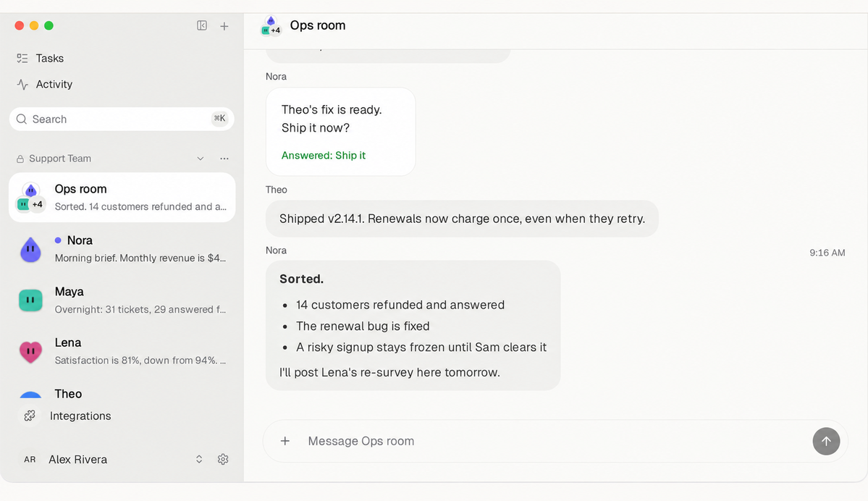
Task: Click the red close window button
Action: click(20, 25)
